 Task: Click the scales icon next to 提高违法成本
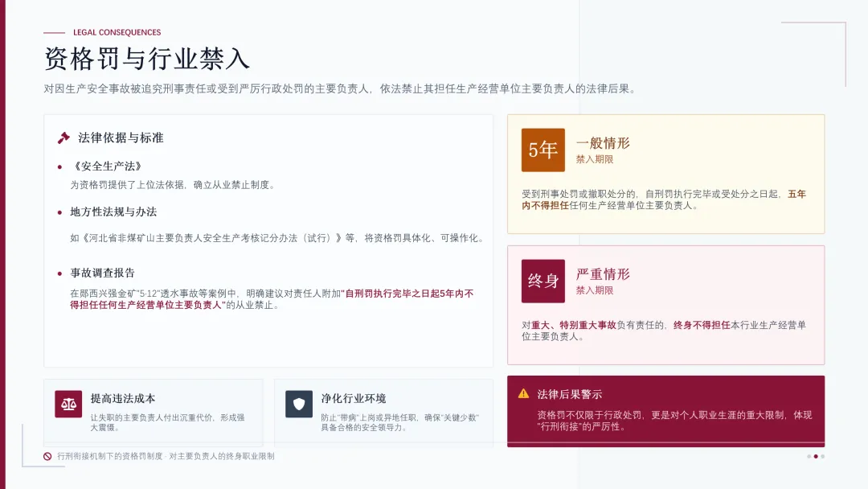[x=68, y=404]
